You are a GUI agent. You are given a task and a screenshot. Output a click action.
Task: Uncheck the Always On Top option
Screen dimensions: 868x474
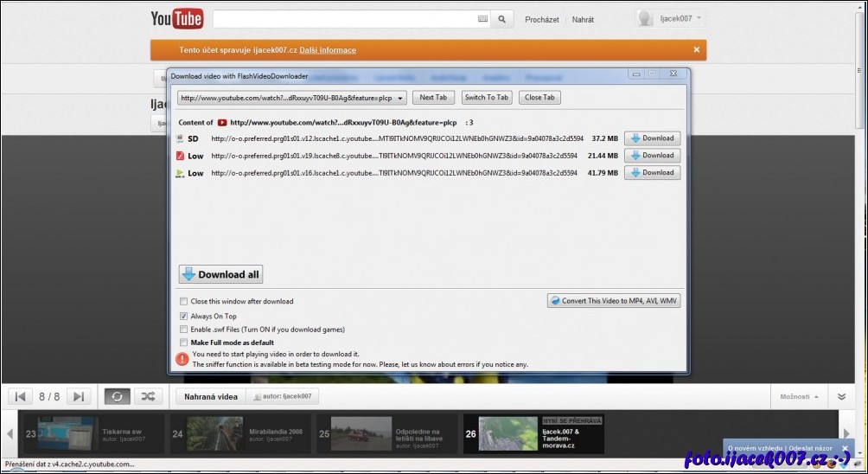[x=183, y=316]
